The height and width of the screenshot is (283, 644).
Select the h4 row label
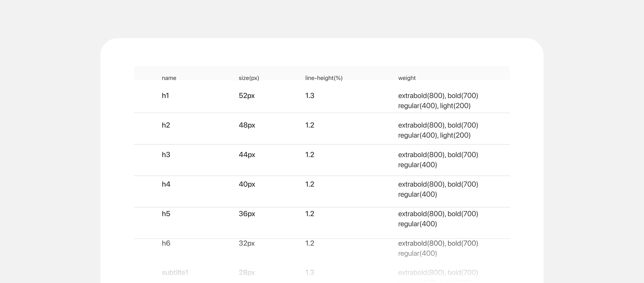(166, 184)
